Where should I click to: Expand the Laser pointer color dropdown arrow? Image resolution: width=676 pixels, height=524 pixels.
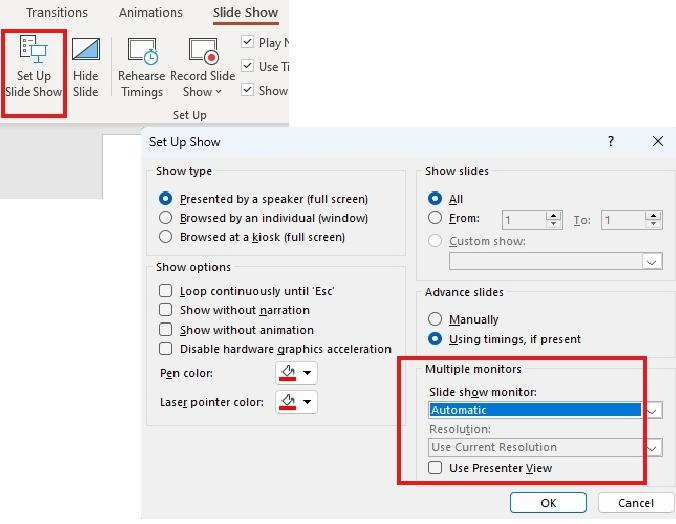pos(307,402)
